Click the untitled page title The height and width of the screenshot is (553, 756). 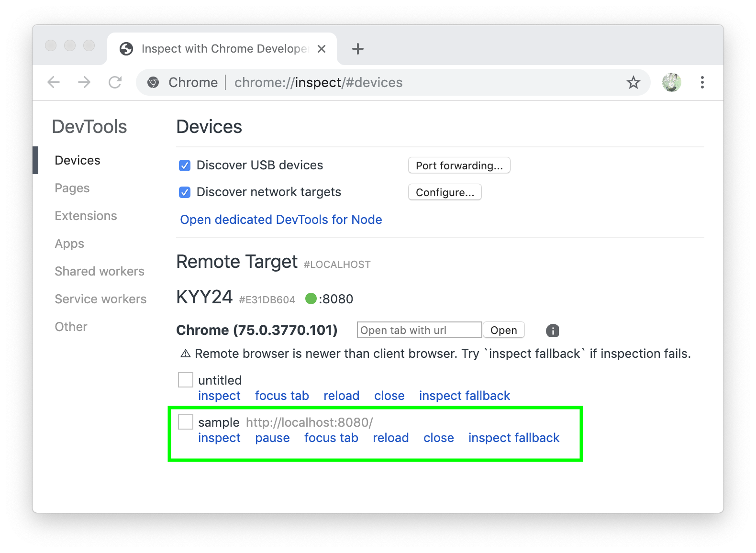220,380
